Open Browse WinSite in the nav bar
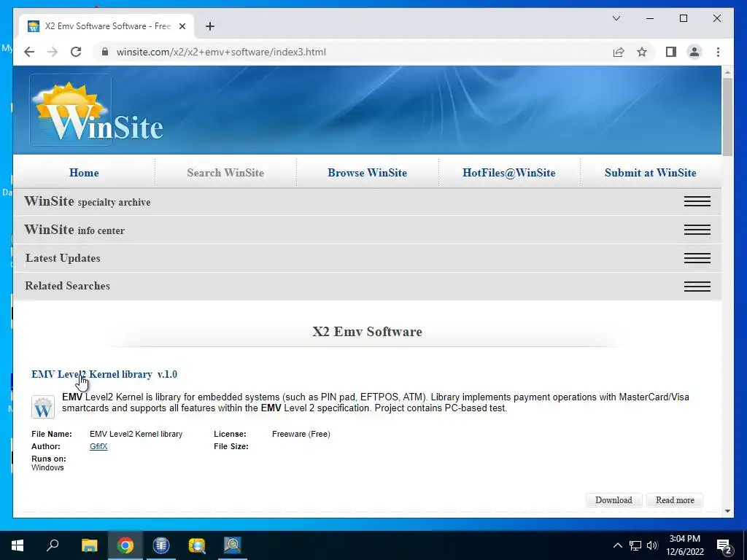 coord(368,173)
